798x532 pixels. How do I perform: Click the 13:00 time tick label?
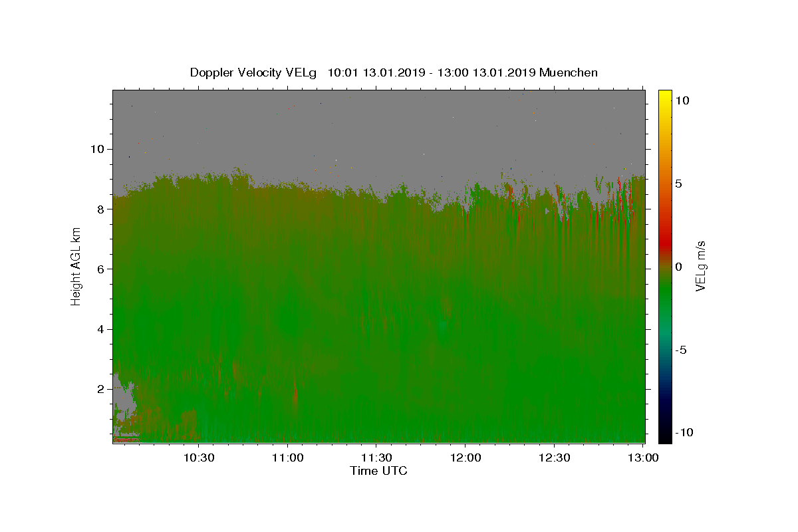[x=642, y=458]
